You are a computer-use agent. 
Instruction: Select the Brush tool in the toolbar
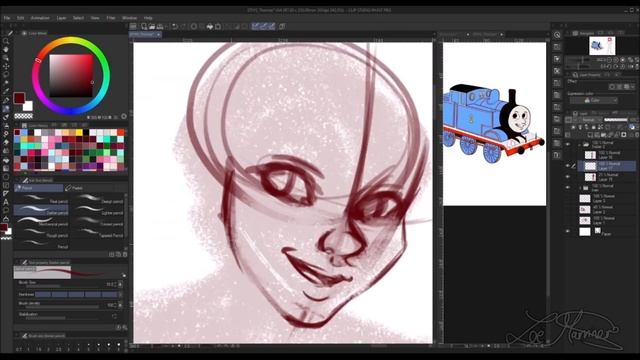(6, 118)
